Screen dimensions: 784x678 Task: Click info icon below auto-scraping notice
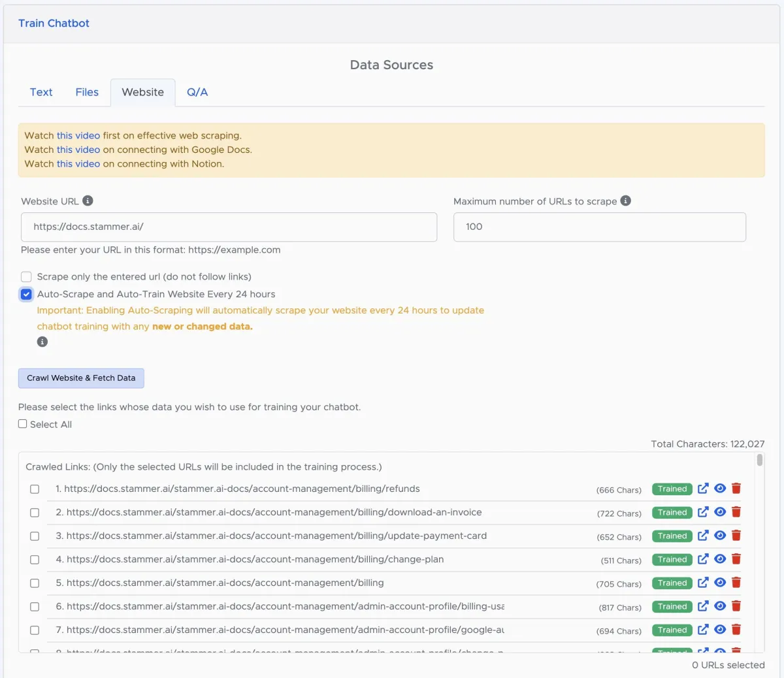coord(42,342)
